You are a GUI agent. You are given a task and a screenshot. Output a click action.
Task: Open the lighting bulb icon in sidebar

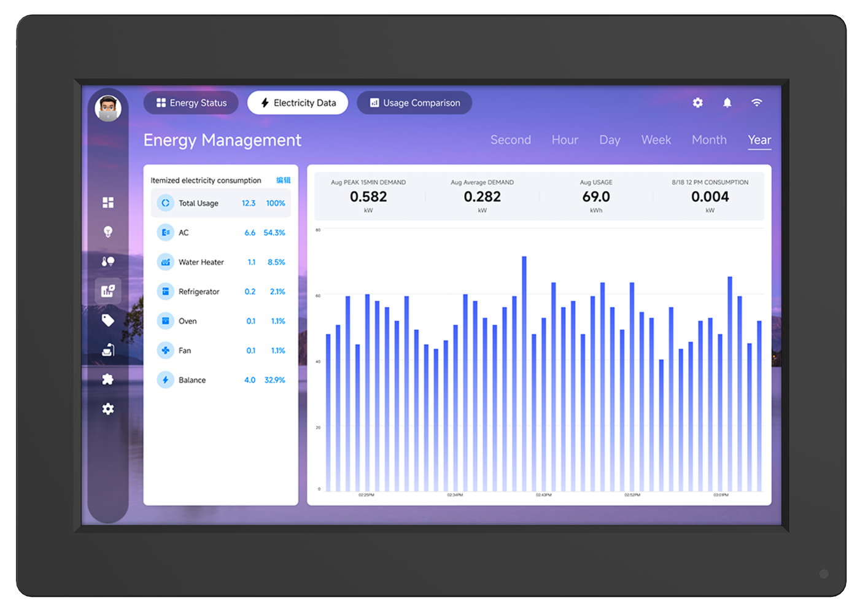tap(108, 231)
